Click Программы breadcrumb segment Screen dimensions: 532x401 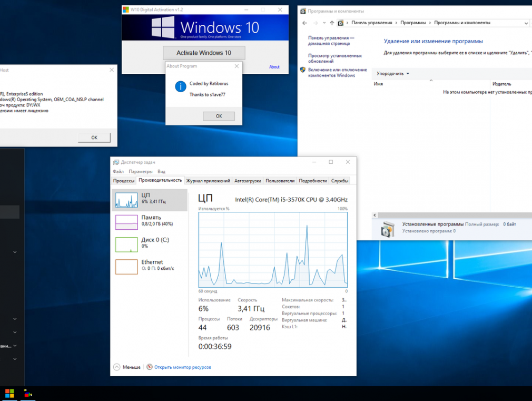(x=413, y=23)
